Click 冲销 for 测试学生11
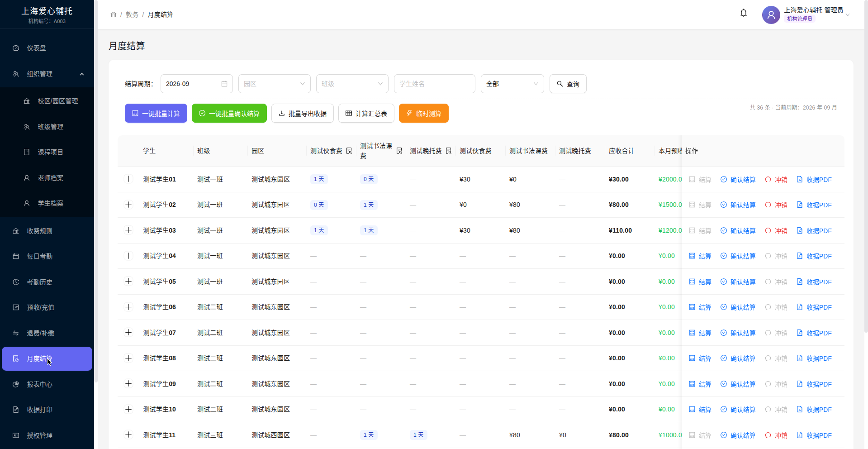The width and height of the screenshot is (868, 449). click(776, 435)
